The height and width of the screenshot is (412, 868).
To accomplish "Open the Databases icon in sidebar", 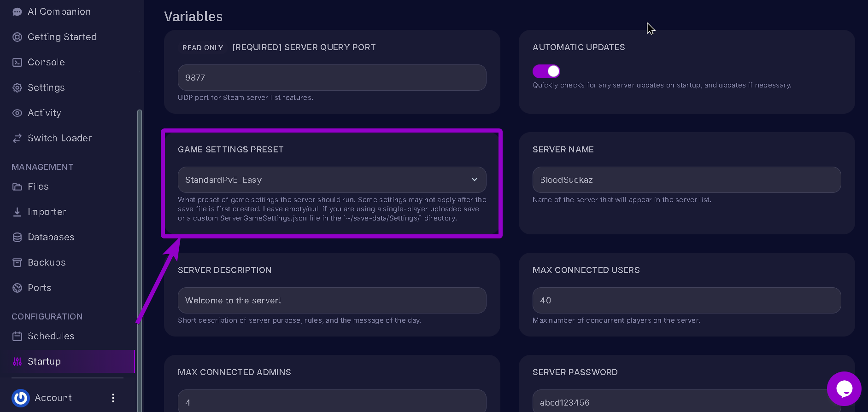I will 17,237.
